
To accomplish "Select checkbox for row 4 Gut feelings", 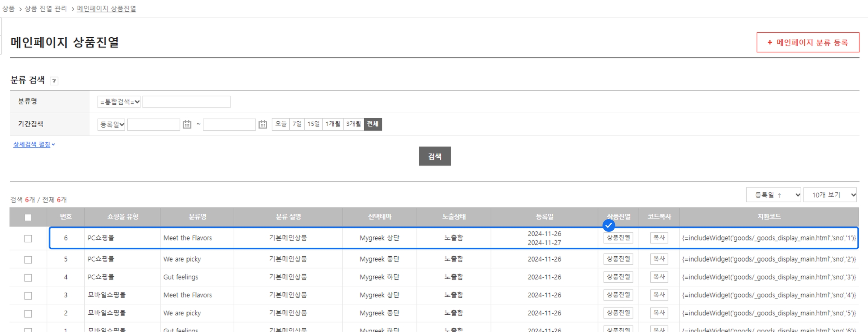I will [28, 277].
